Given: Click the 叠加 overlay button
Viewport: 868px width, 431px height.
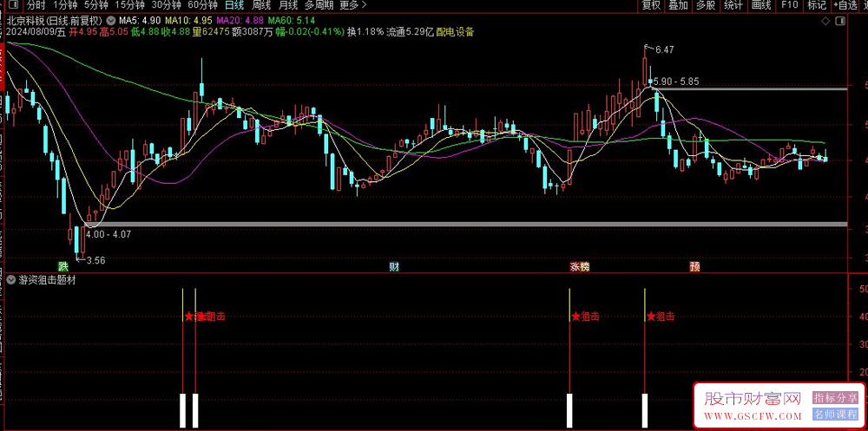Looking at the screenshot, I should [x=678, y=5].
